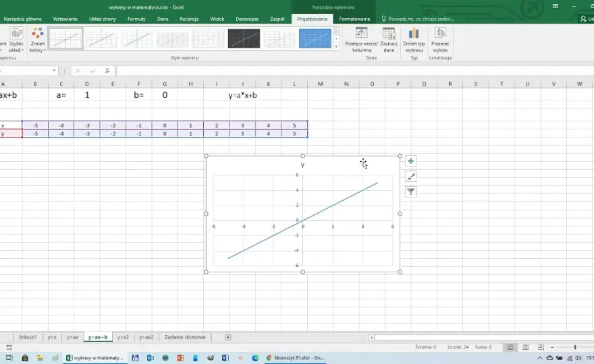Switch to Page Break Preview view
Viewport: 594px width, 364px height.
pyautogui.click(x=541, y=347)
